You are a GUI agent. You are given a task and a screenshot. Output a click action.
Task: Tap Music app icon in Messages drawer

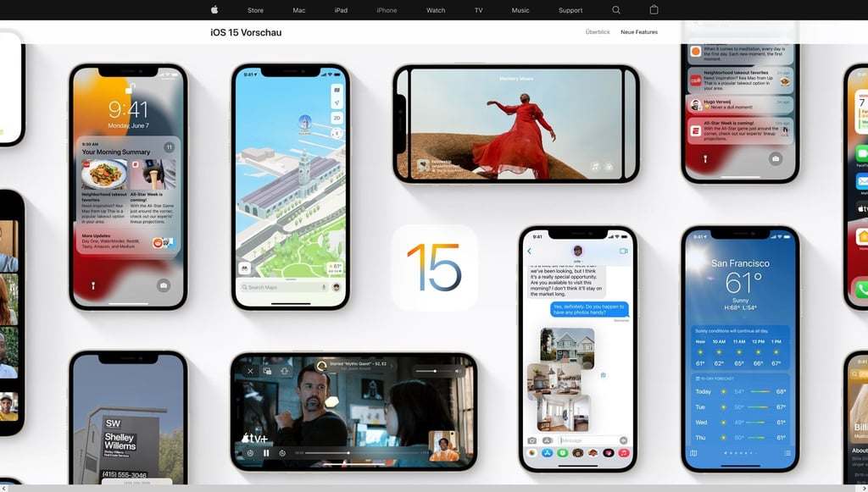tap(623, 453)
